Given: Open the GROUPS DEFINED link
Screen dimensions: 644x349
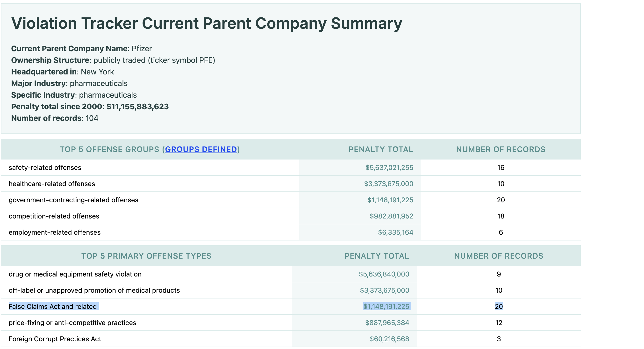Looking at the screenshot, I should pyautogui.click(x=201, y=149).
